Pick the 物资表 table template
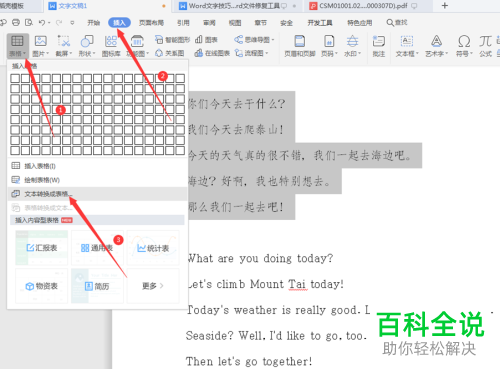The image size is (500, 369). coord(42,286)
